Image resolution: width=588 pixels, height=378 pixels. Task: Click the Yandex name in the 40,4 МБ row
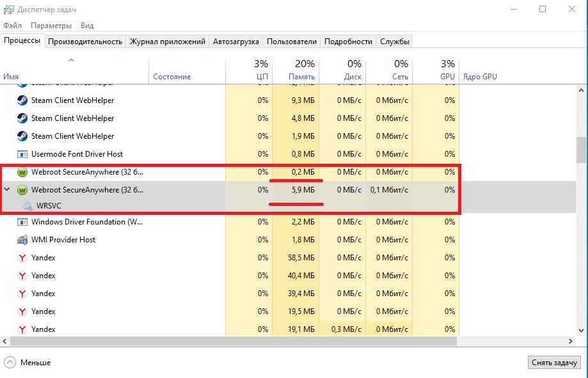[43, 276]
